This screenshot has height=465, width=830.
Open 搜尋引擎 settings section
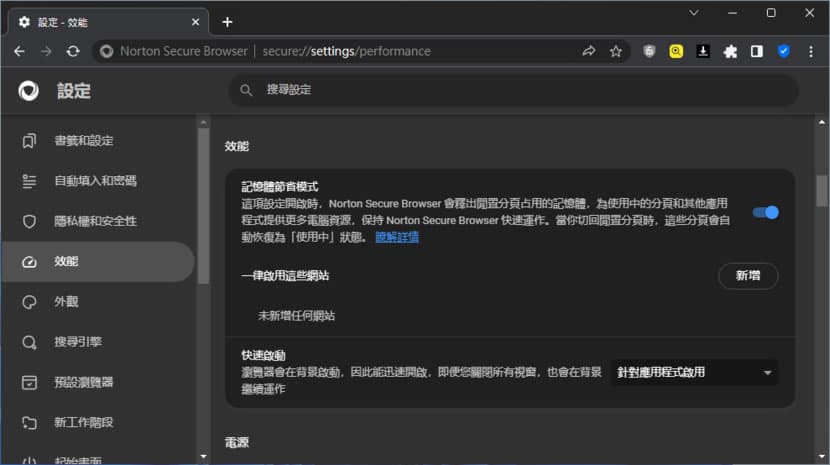(x=98, y=342)
